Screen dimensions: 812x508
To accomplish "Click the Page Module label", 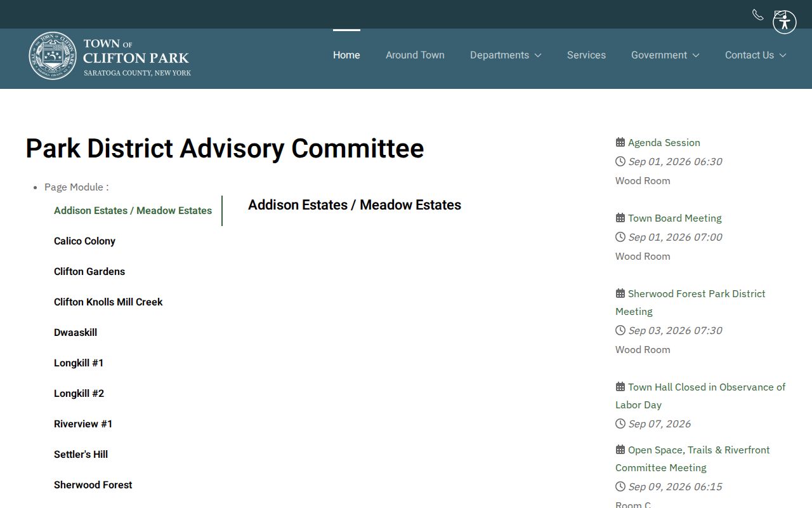I will (77, 187).
